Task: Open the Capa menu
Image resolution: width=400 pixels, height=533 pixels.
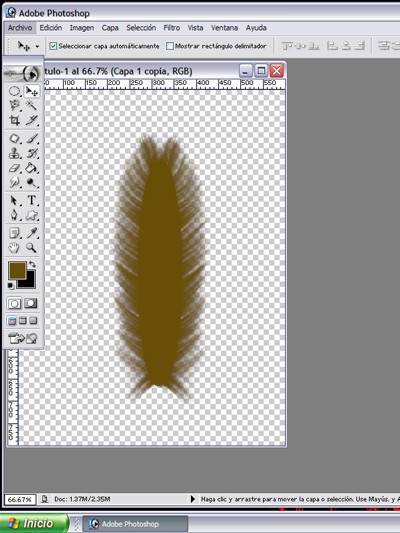Action: (110, 28)
